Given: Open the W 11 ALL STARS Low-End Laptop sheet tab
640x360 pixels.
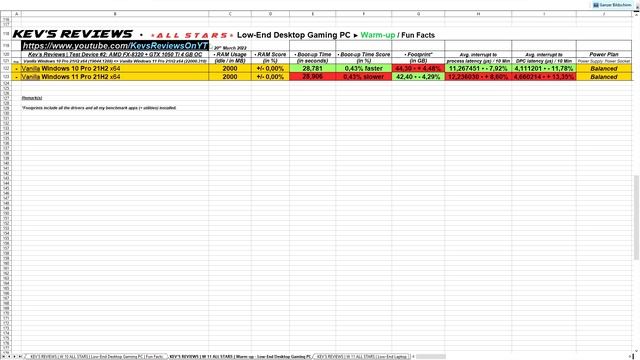Looking at the screenshot, I should (x=362, y=357).
